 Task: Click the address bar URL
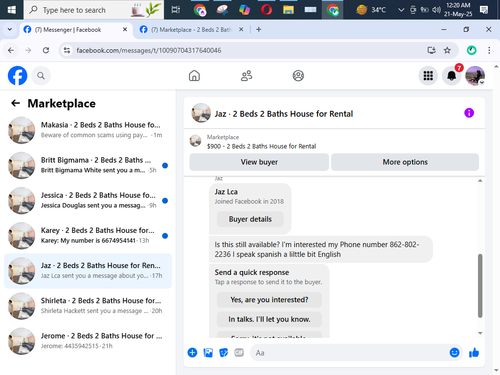149,50
